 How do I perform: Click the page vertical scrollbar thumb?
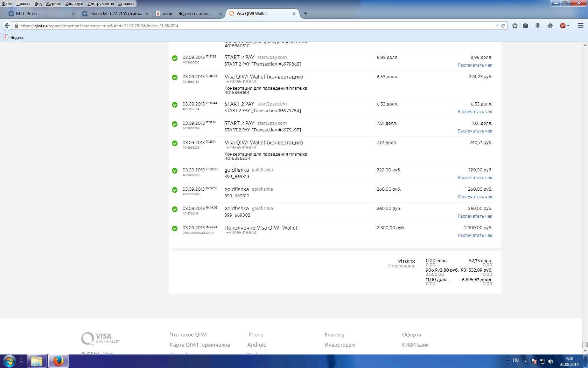tap(585, 345)
